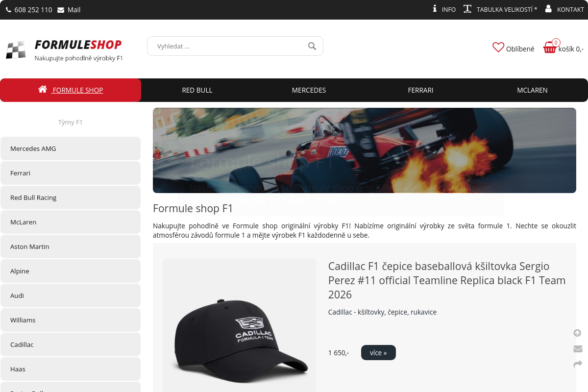Click the size table text-height icon
This screenshot has width=588, height=392.
click(x=467, y=9)
